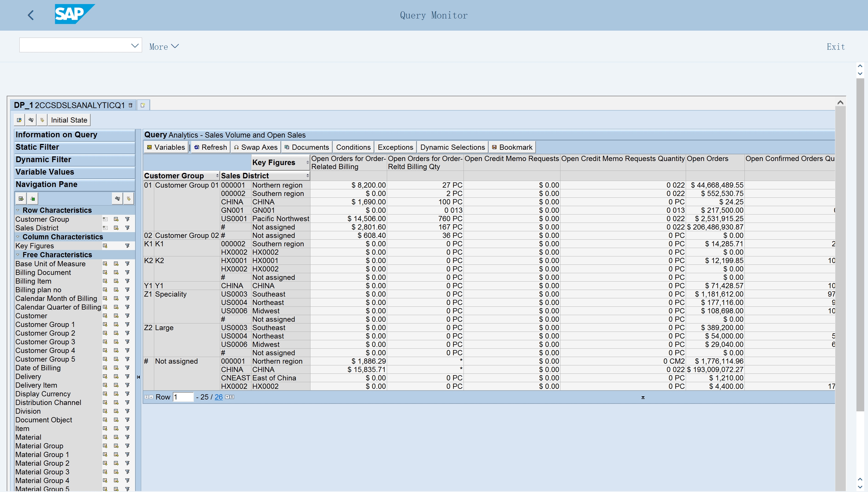Toggle sort order on the Customer Group column
The width and height of the screenshot is (868, 492).
click(x=217, y=175)
